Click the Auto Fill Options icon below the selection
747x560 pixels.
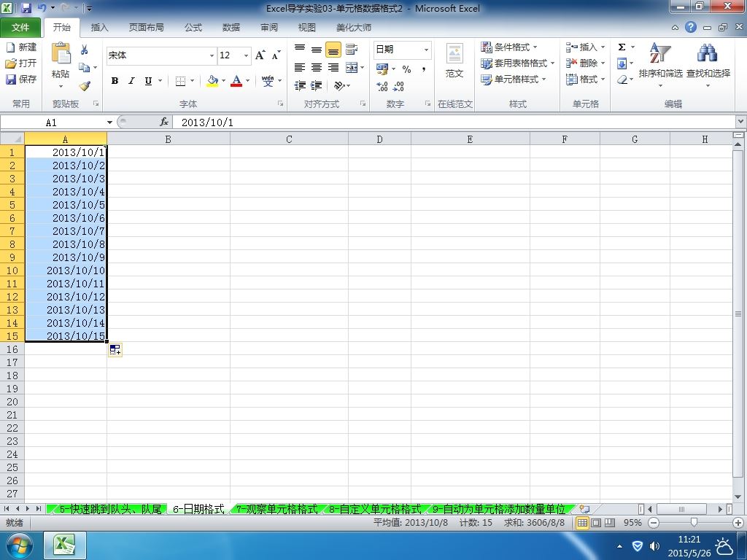click(x=115, y=350)
